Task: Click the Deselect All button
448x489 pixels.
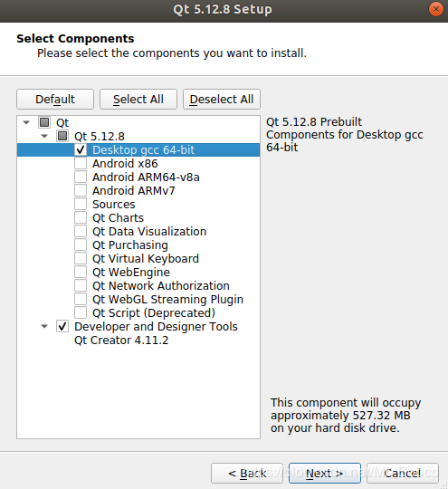Action: coord(222,100)
